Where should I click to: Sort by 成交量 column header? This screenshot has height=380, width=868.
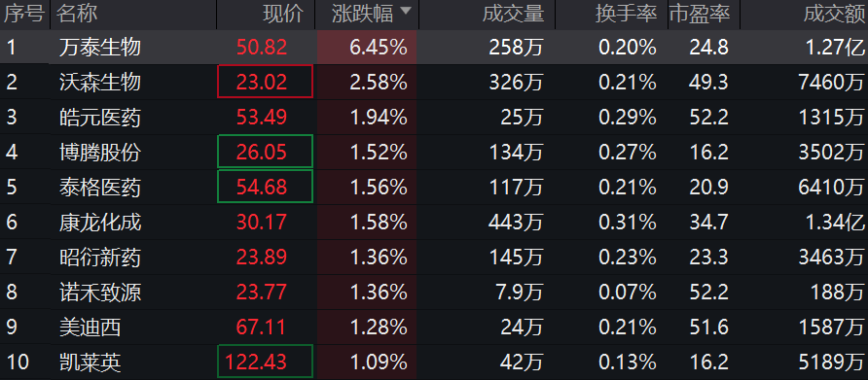(513, 14)
